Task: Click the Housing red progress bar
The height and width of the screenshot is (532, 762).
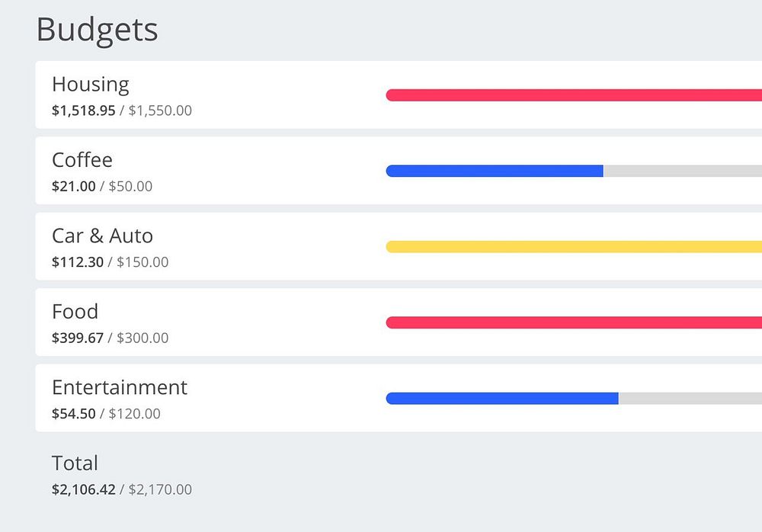Action: click(573, 95)
